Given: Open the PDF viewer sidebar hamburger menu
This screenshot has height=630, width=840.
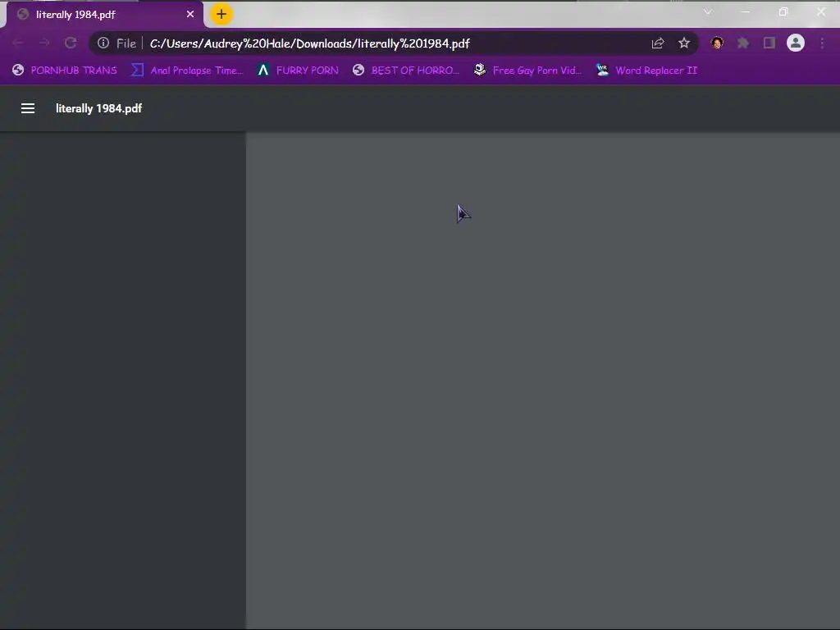Looking at the screenshot, I should point(28,108).
